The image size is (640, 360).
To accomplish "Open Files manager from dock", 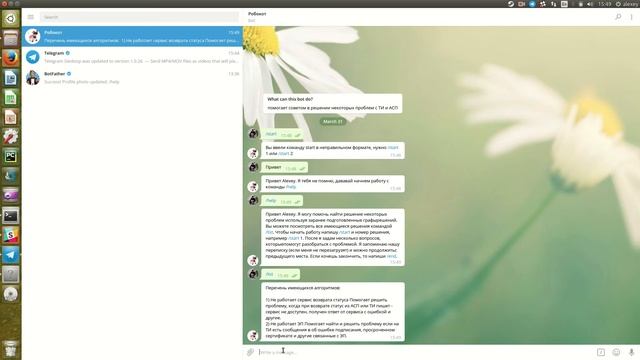I will point(11,38).
